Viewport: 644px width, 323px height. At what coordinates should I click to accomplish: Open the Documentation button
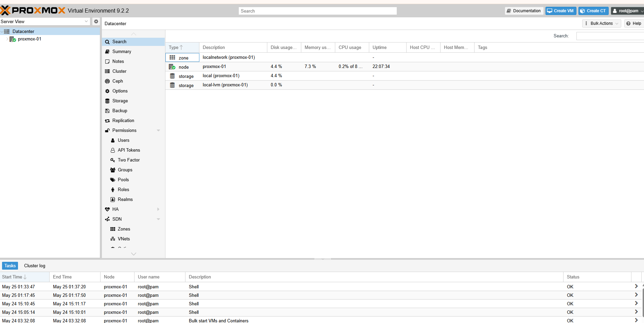524,11
